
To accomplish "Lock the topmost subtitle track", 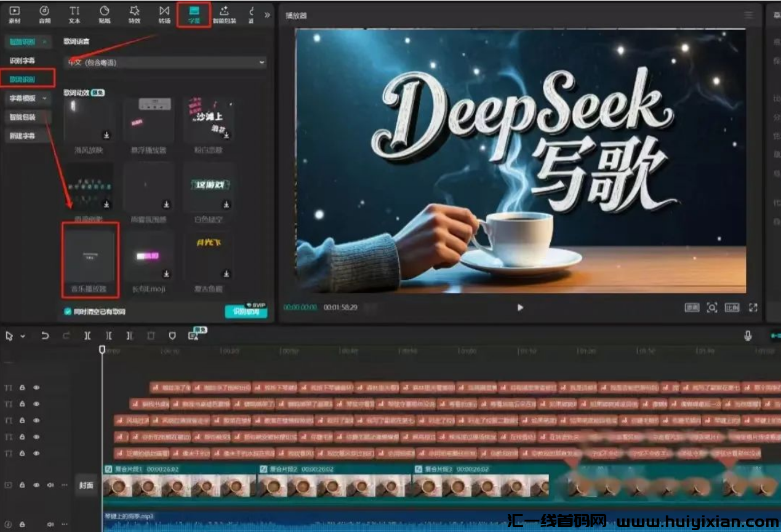I will 23,387.
